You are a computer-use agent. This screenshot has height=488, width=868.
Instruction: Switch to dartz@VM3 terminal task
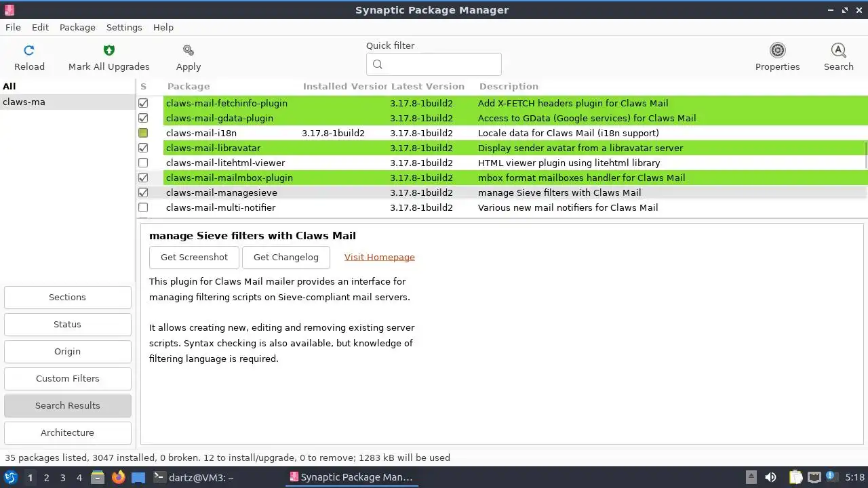[194, 477]
